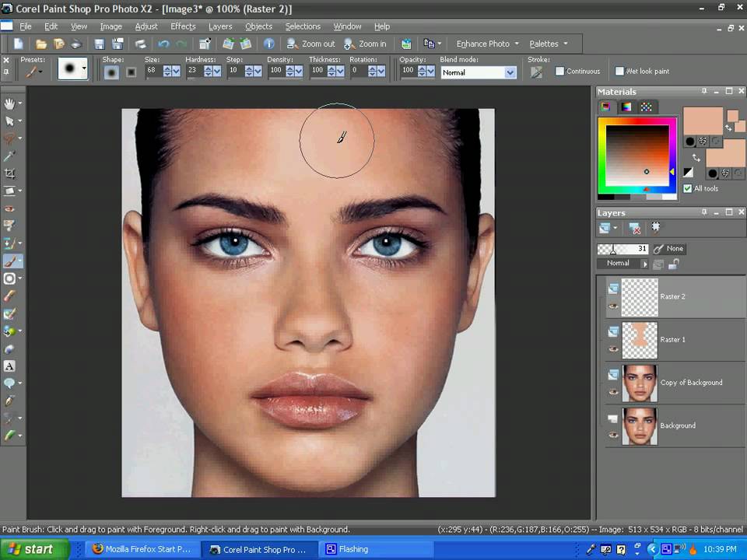Uncheck the All tools checkbox

click(x=687, y=188)
